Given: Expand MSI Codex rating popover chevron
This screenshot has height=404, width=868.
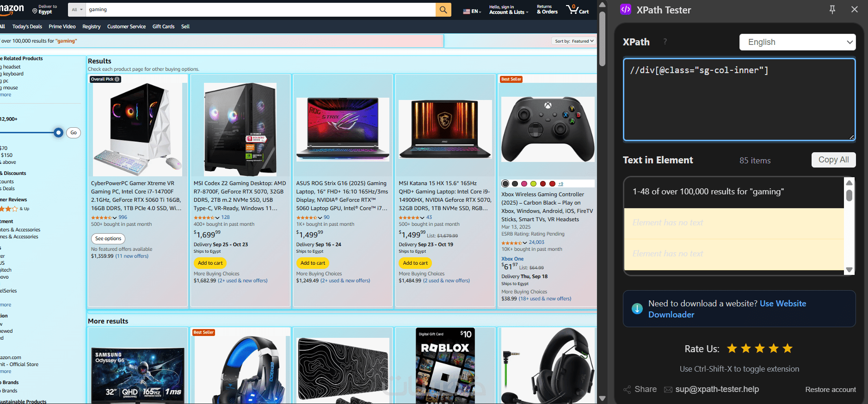Looking at the screenshot, I should [217, 218].
